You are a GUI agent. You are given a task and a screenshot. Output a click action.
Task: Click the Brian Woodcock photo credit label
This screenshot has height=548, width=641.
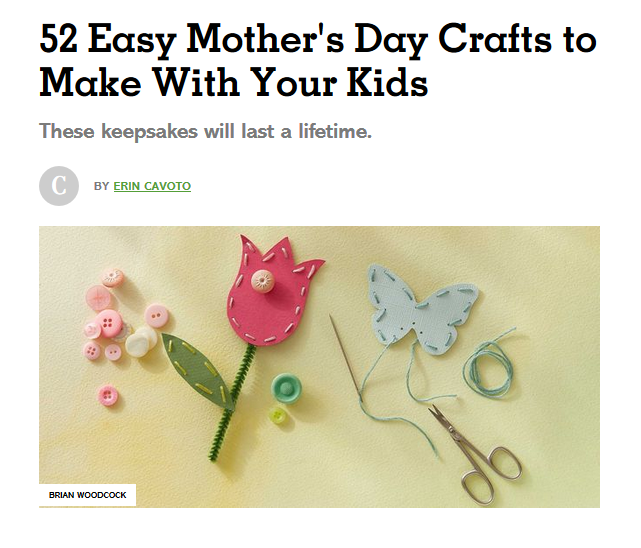87,495
